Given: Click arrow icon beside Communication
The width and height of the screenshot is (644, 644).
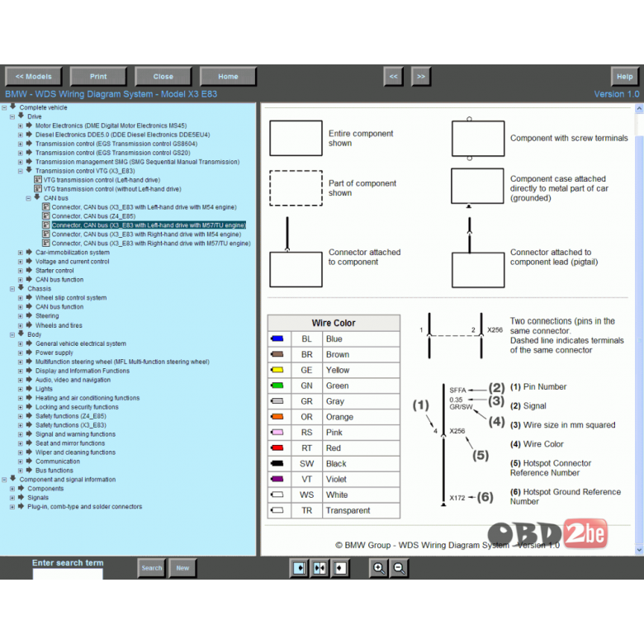Looking at the screenshot, I should point(29,461).
